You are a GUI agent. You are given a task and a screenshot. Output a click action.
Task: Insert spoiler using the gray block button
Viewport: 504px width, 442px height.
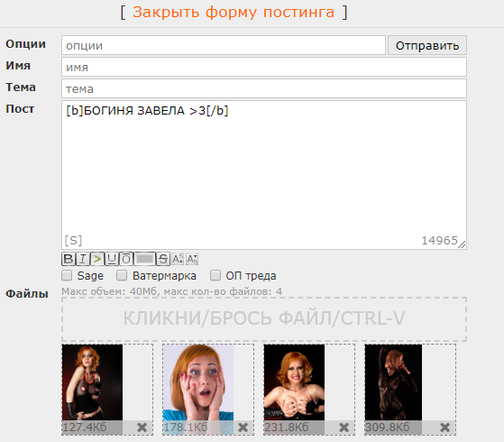coord(144,259)
